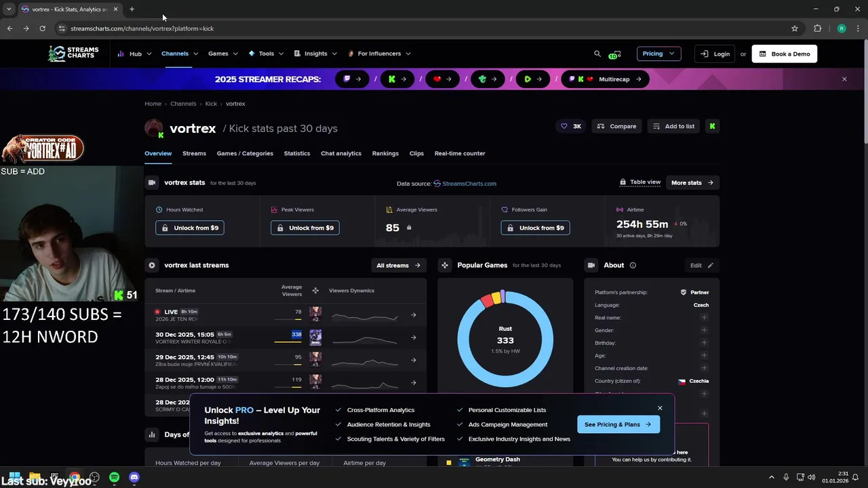Viewport: 868px width, 488px height.
Task: Click the About info icon
Action: click(633, 265)
